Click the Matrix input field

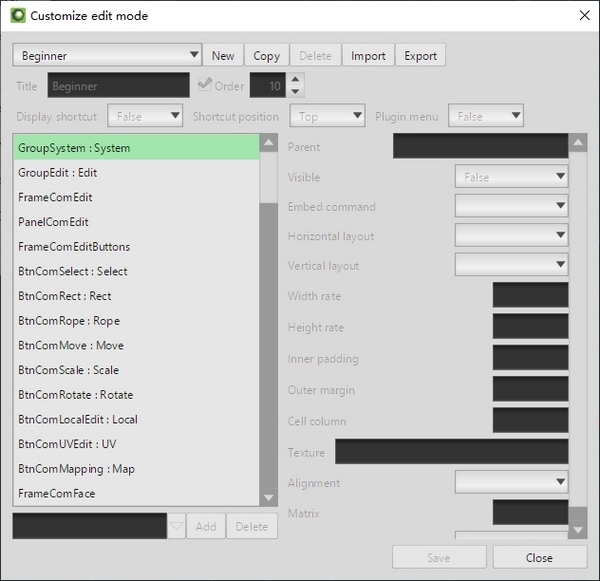(530, 512)
